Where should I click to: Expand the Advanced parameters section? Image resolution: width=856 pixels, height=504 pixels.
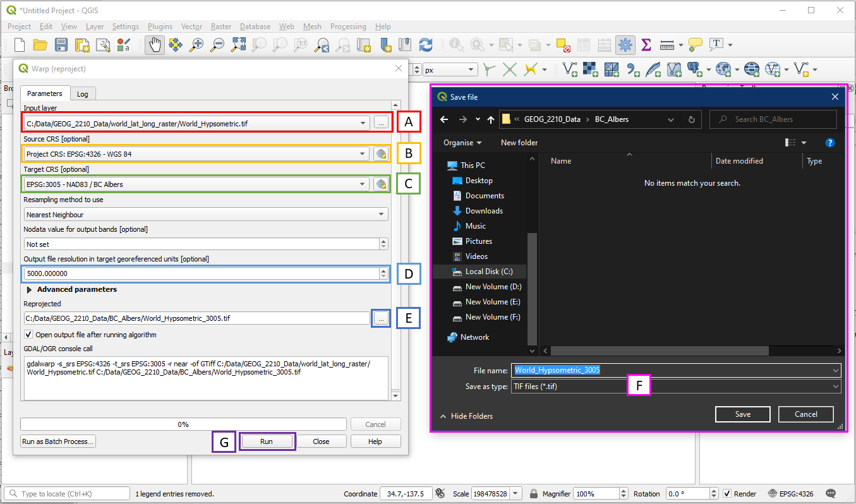coord(29,289)
